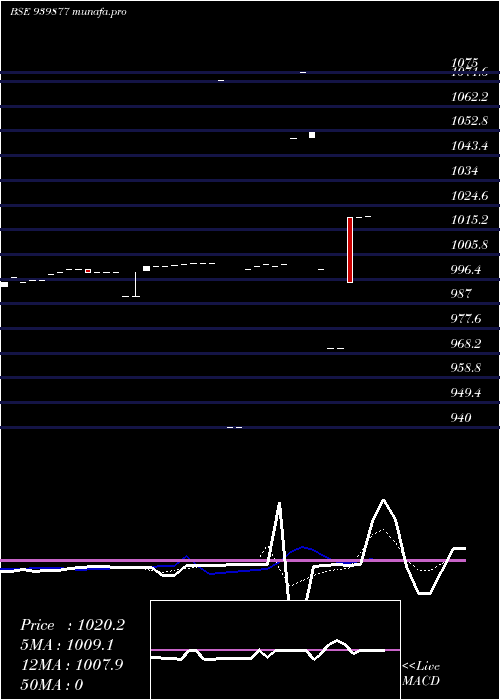This screenshot has height=700, width=500.
Task: Click the 1052.8 price axis label
Action: pyautogui.click(x=470, y=121)
